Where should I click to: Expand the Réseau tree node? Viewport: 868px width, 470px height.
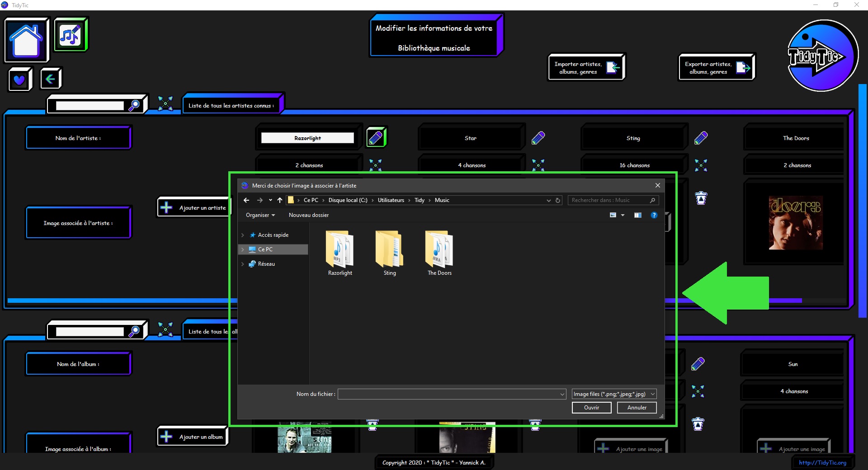coord(243,264)
